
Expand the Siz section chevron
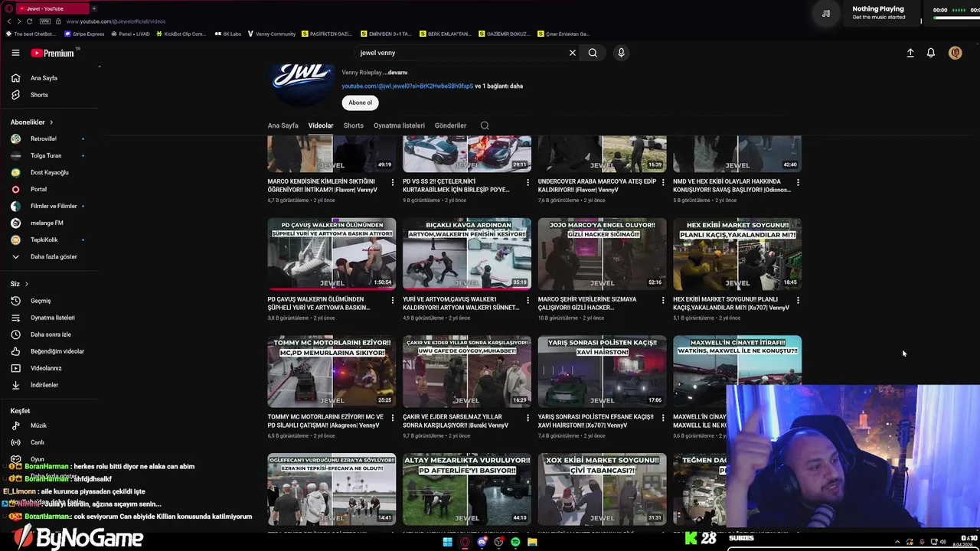(x=26, y=284)
